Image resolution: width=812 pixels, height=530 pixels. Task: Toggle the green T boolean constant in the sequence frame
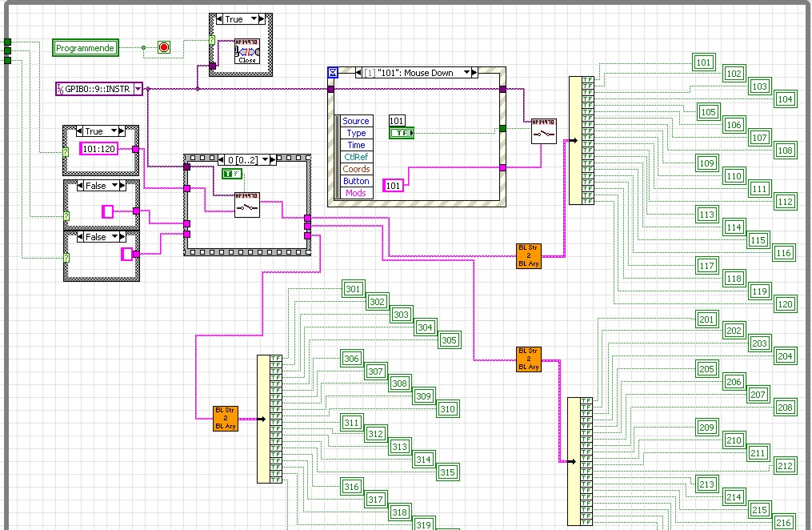point(231,174)
